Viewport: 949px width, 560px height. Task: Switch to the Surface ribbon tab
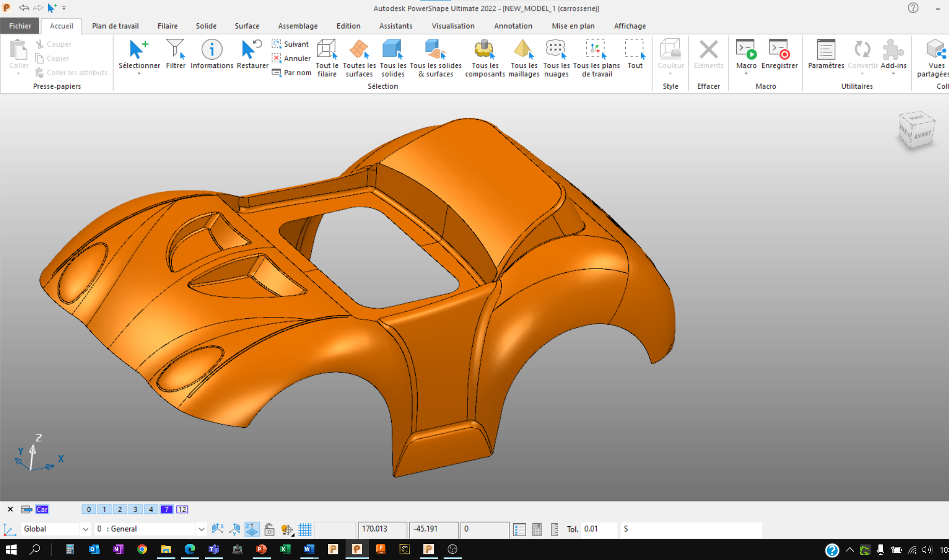(246, 26)
